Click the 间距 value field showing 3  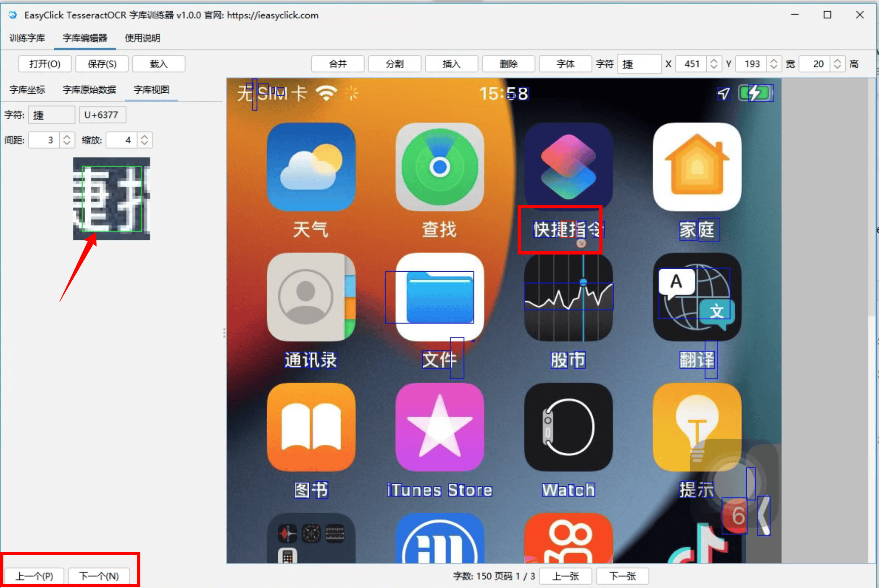[x=45, y=140]
